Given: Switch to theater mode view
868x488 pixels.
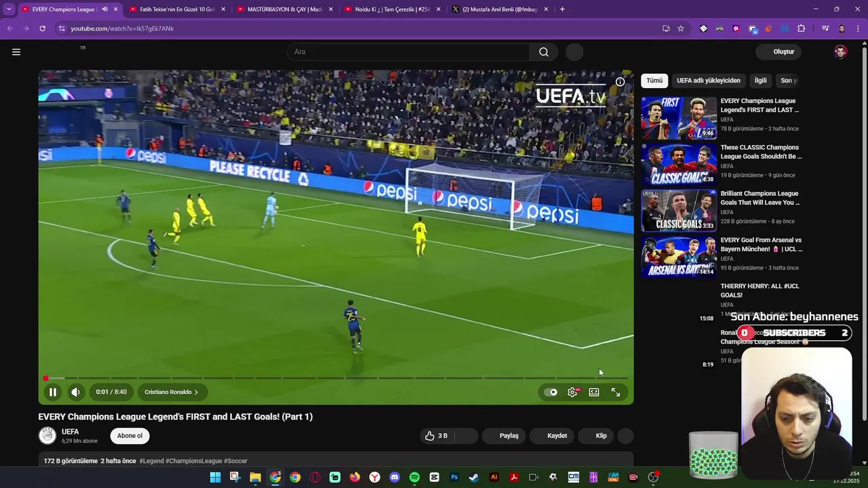Looking at the screenshot, I should pyautogui.click(x=594, y=392).
